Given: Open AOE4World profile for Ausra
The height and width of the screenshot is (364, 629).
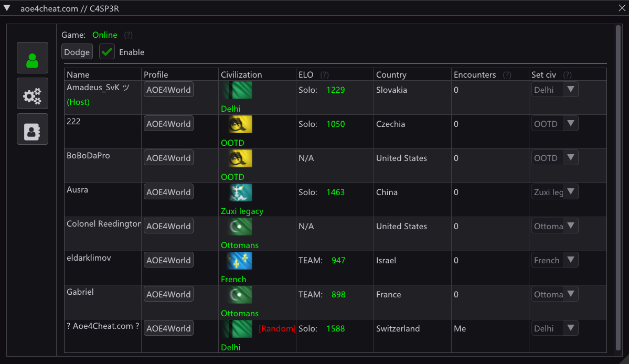Looking at the screenshot, I should pos(168,192).
